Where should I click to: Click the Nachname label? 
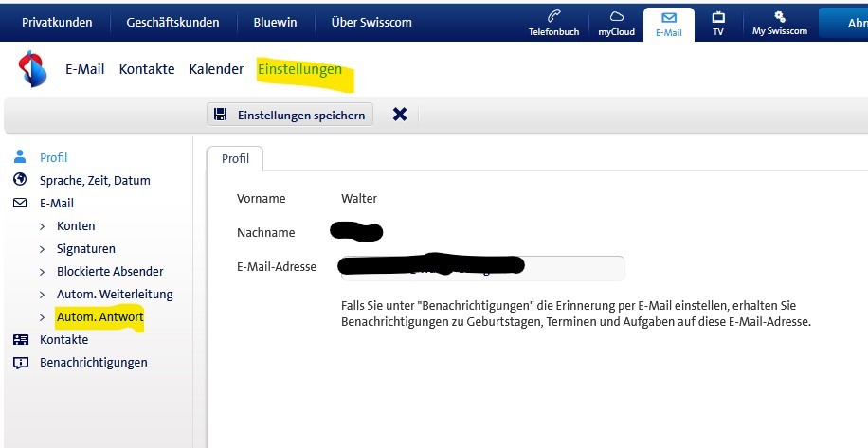point(265,233)
